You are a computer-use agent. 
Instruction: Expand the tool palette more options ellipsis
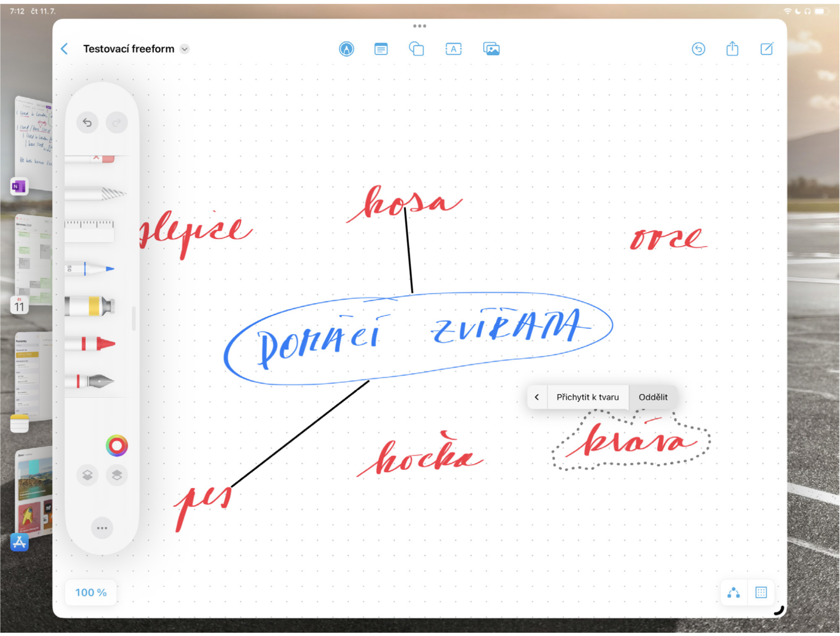pyautogui.click(x=102, y=528)
